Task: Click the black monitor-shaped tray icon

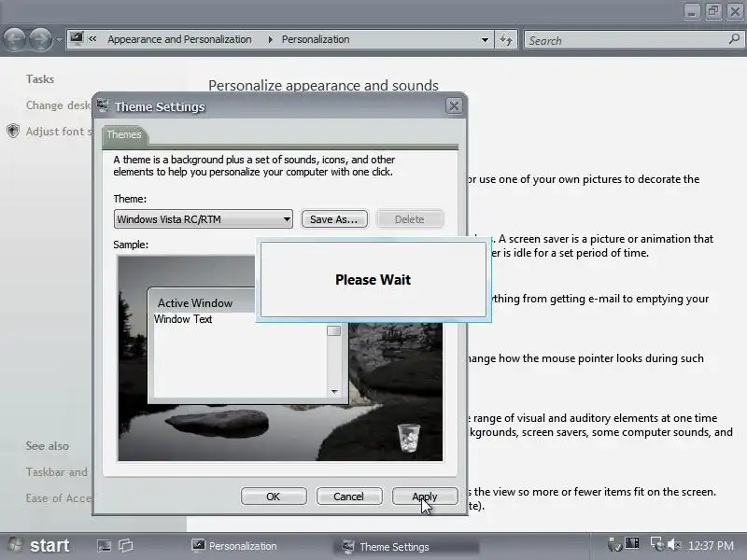Action: pyautogui.click(x=632, y=543)
